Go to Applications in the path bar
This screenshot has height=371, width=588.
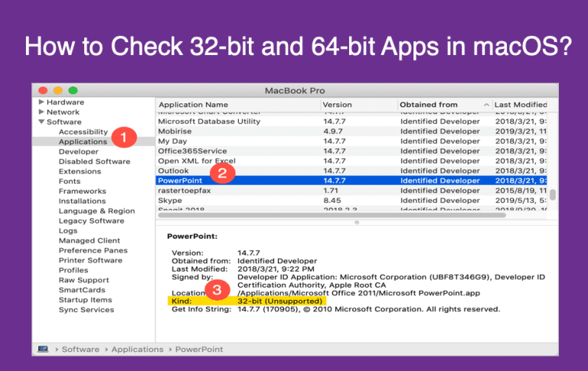point(137,350)
